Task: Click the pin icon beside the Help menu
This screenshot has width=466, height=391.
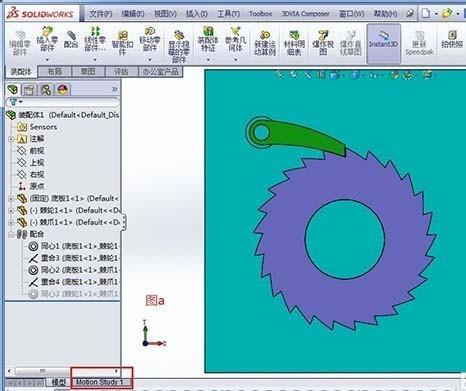Action: point(410,13)
